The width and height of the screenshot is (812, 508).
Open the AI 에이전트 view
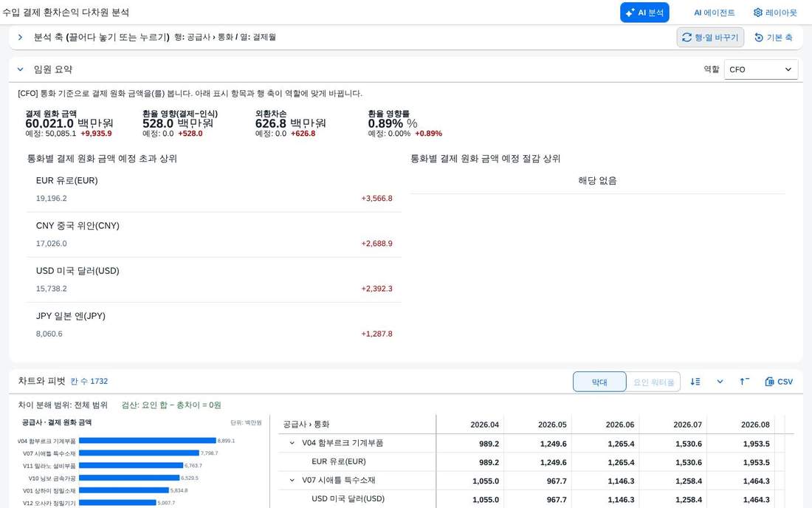[x=714, y=13]
